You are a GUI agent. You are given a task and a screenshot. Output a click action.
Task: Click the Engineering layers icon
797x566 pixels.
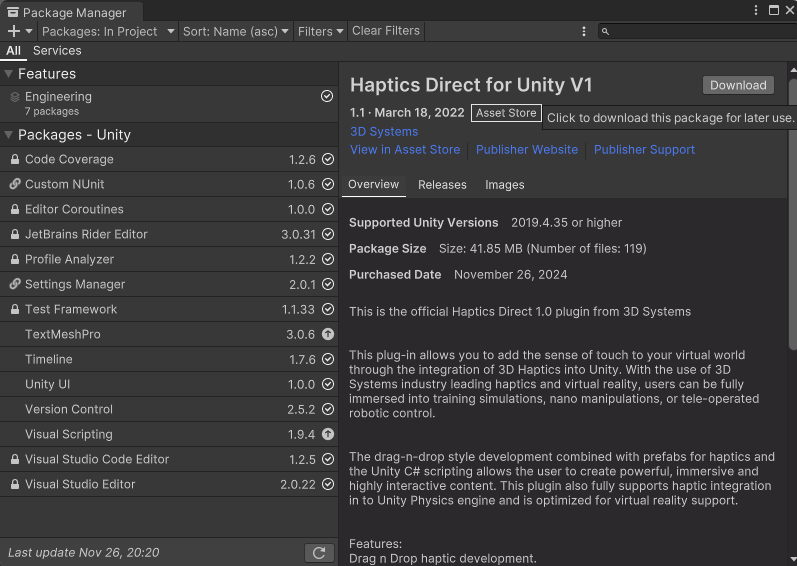click(15, 97)
